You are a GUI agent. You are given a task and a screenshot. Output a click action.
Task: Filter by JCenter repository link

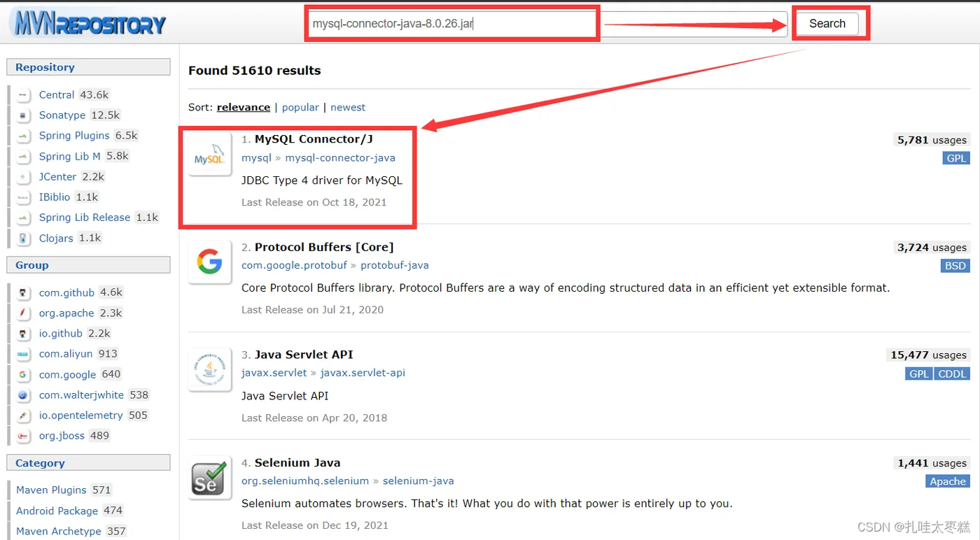point(57,177)
